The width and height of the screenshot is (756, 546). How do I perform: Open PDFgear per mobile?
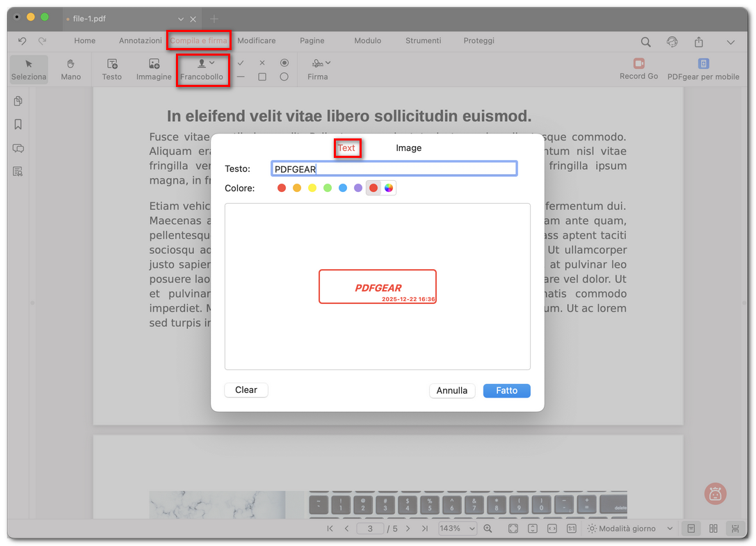tap(703, 69)
